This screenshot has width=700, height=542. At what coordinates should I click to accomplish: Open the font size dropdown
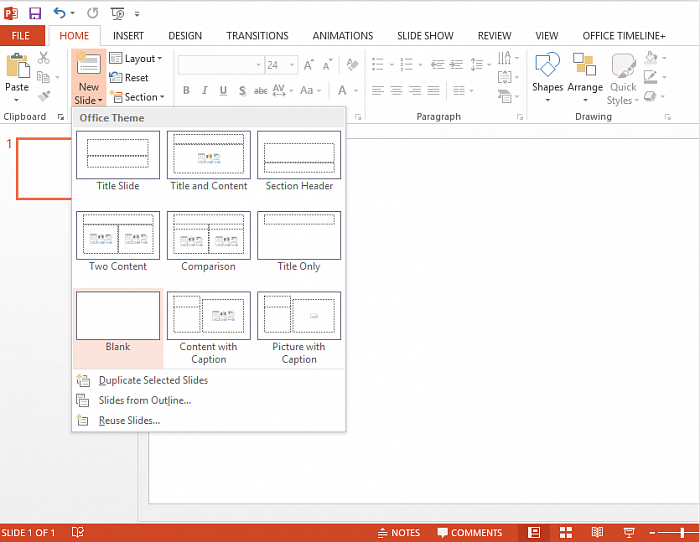tap(289, 65)
